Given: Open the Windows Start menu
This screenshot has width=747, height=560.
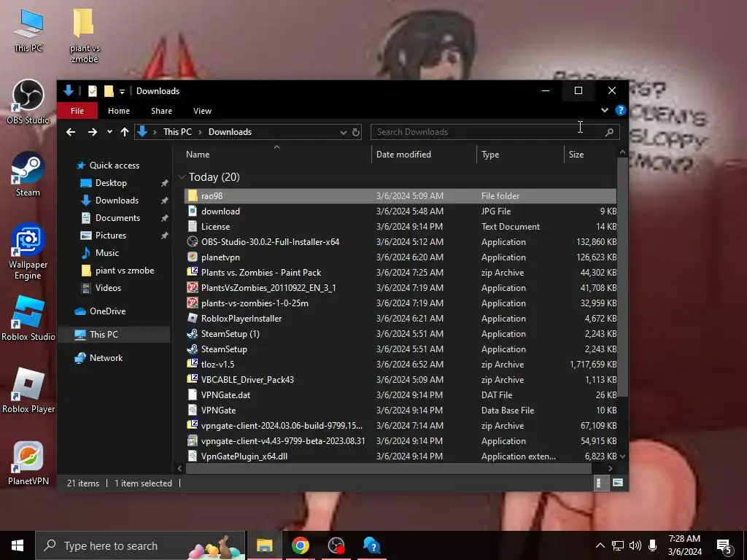Looking at the screenshot, I should 18,545.
